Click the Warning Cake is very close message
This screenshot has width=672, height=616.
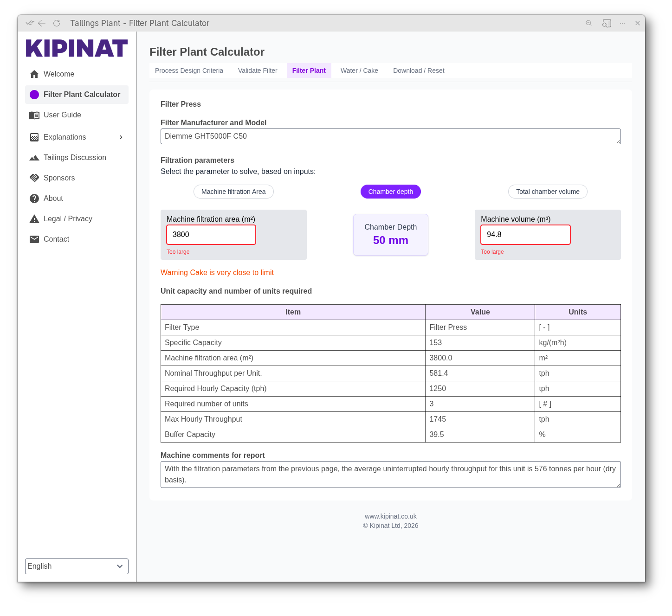tap(217, 273)
